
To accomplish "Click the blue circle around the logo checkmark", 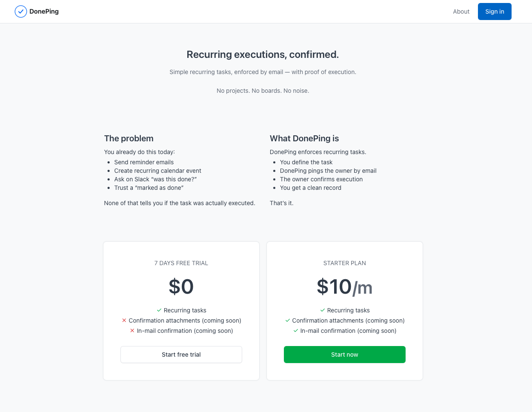I will click(x=20, y=11).
